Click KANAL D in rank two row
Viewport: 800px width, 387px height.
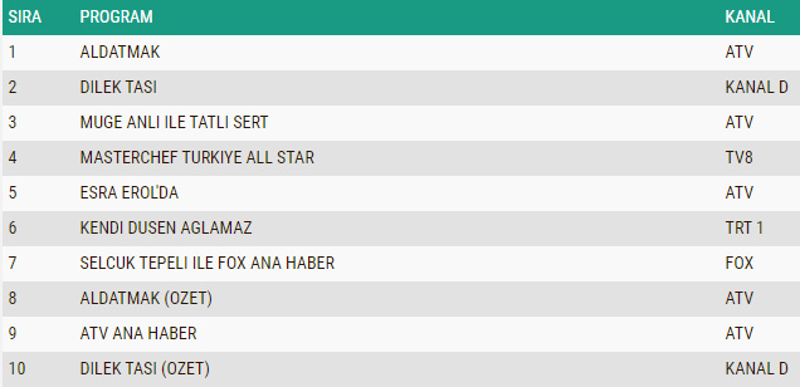click(757, 87)
